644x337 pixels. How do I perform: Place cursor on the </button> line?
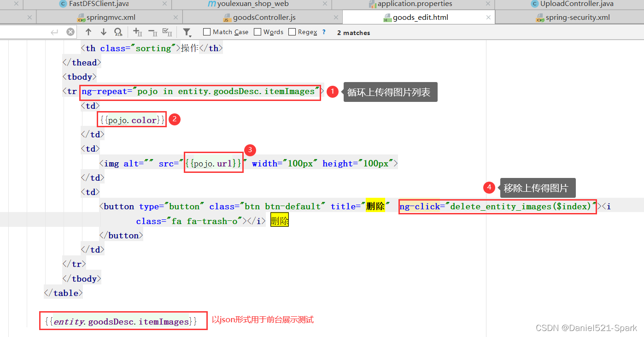(x=121, y=235)
